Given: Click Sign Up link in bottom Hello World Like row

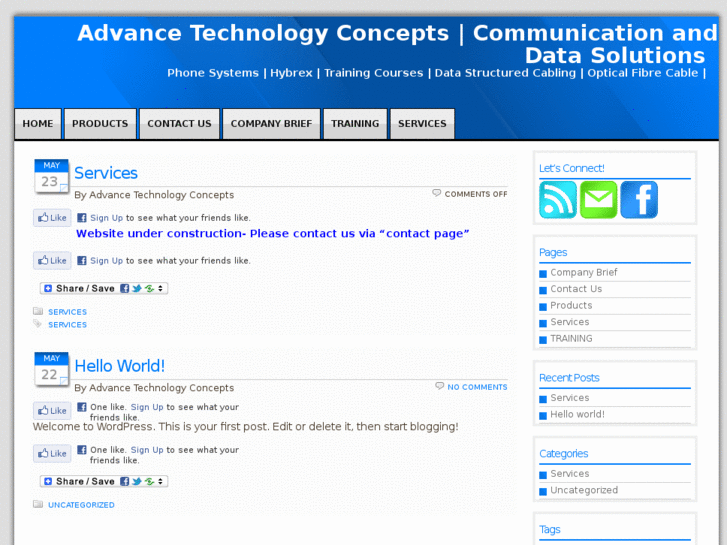Looking at the screenshot, I should coord(147,450).
